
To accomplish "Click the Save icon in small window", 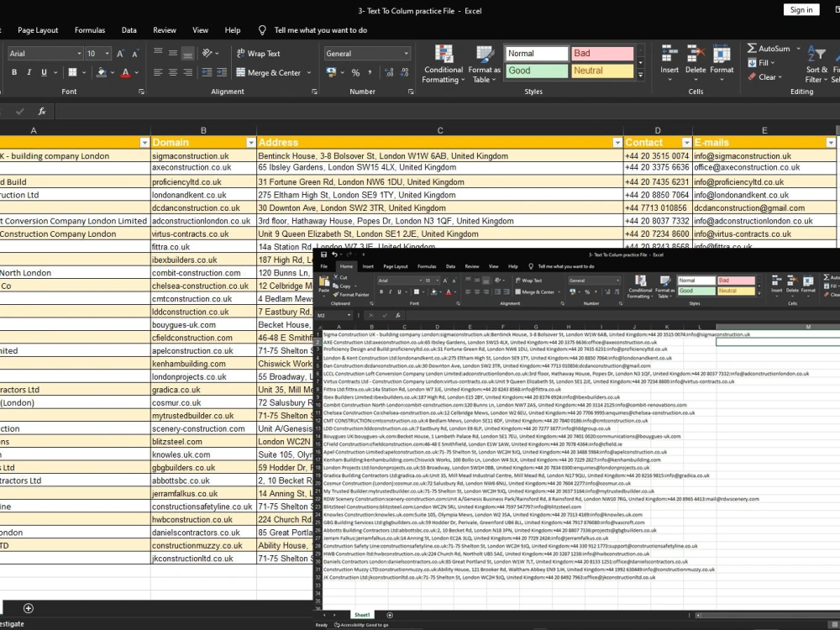I will (x=323, y=255).
